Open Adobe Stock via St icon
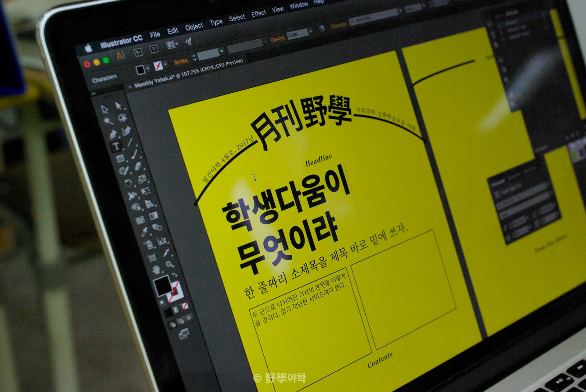This screenshot has height=392, width=586. coord(154,49)
